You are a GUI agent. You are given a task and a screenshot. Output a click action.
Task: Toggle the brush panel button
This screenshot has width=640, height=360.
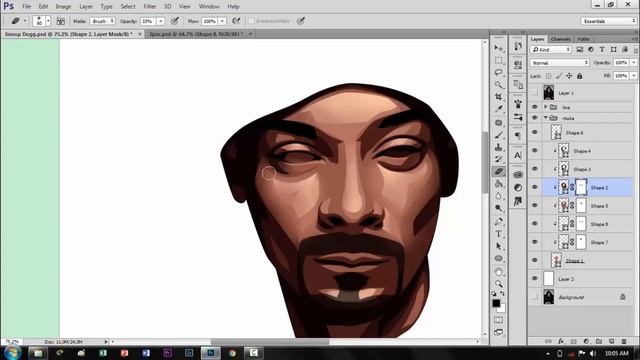[x=60, y=21]
